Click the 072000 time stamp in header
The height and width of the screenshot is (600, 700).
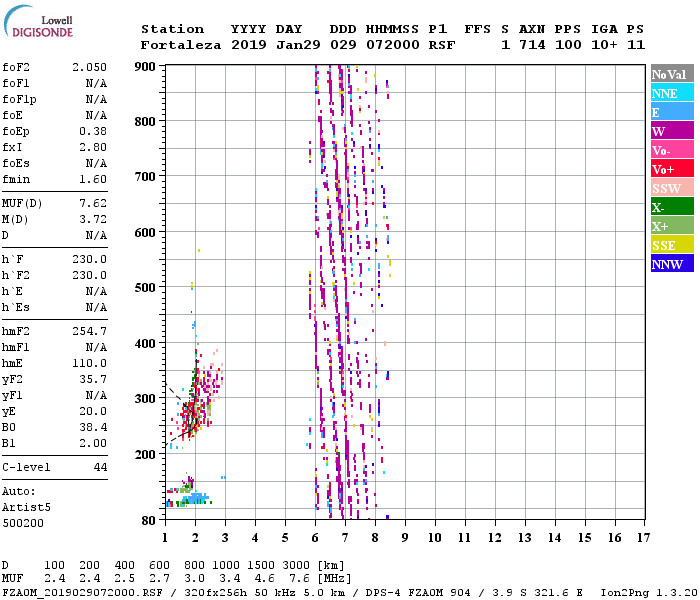393,45
